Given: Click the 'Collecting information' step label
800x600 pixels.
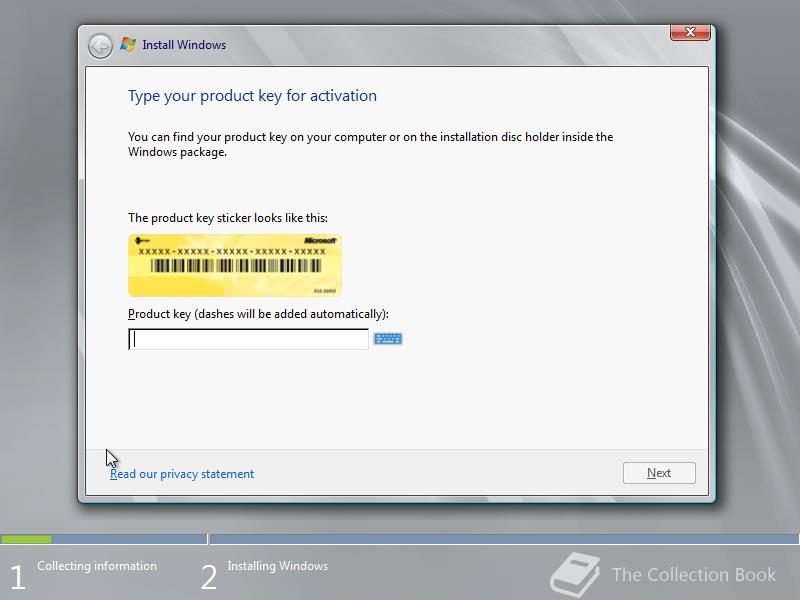Looking at the screenshot, I should [97, 566].
